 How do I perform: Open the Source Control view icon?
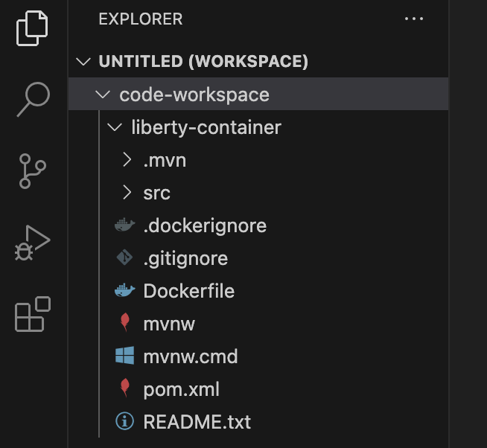coord(32,171)
